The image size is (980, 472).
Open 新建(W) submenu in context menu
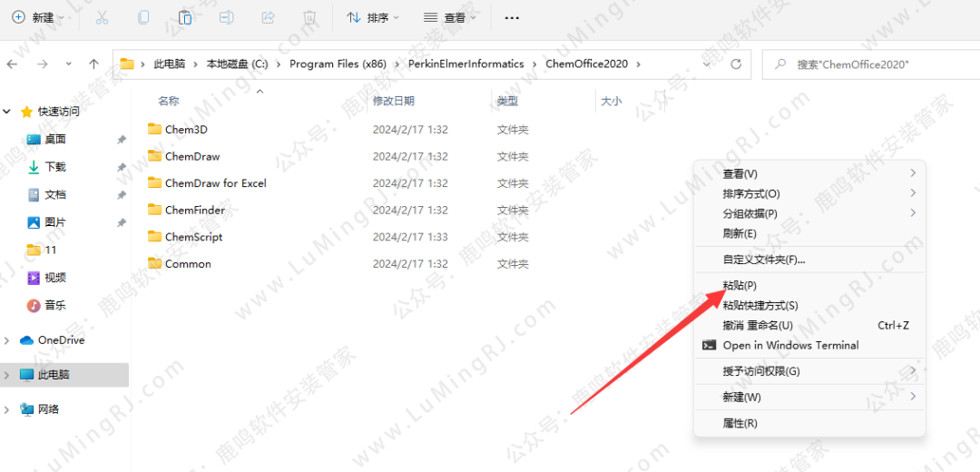pos(809,397)
